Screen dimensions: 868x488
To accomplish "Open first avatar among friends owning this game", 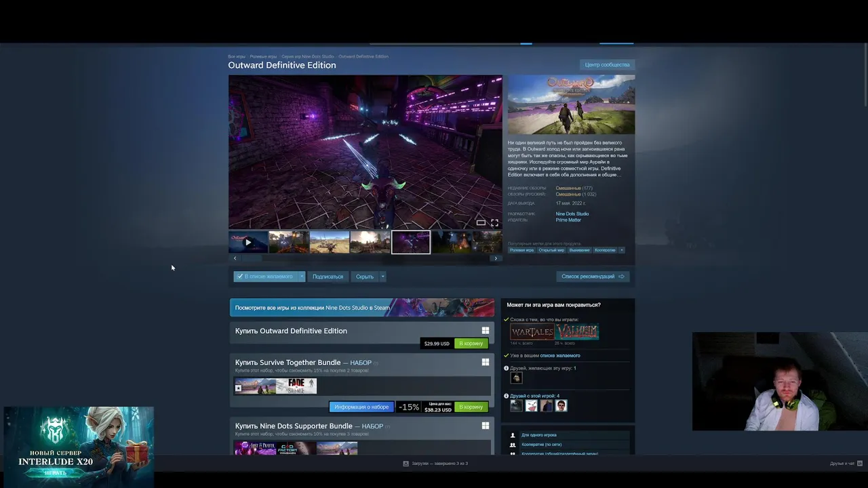I will (x=516, y=406).
